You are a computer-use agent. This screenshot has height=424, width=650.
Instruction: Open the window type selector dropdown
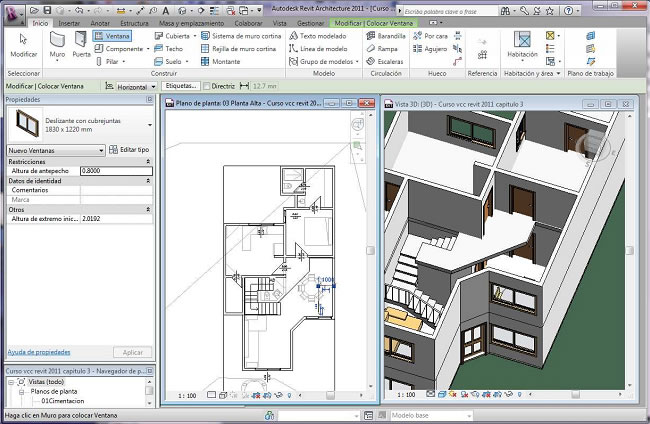150,125
